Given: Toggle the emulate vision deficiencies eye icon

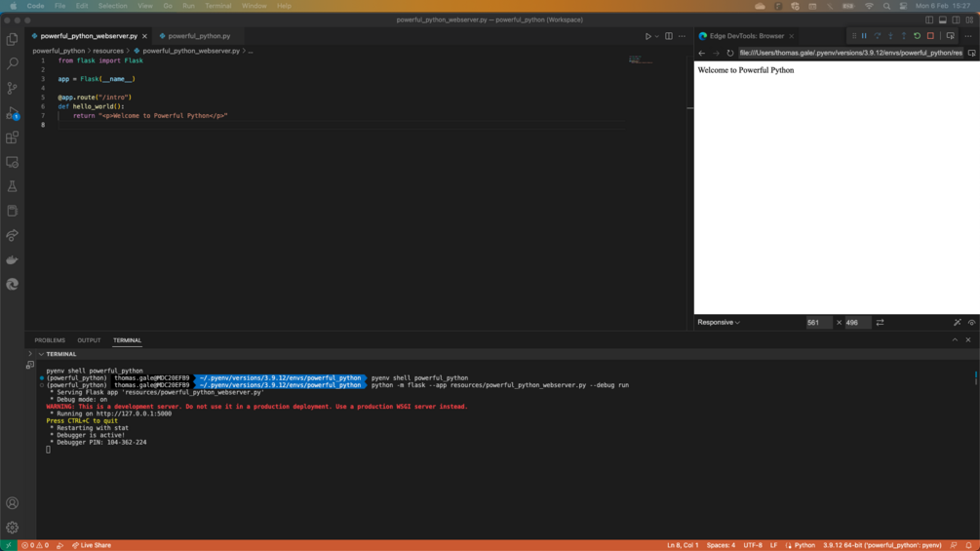Looking at the screenshot, I should point(971,323).
